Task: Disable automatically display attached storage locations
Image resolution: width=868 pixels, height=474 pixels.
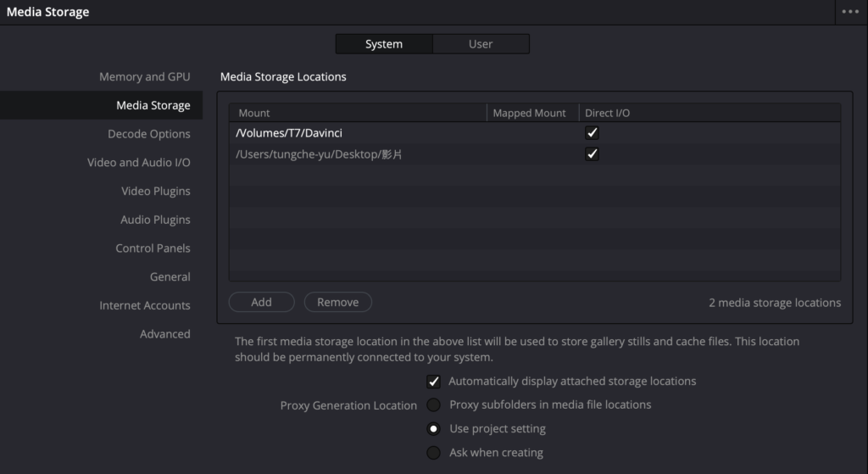Action: 434,382
